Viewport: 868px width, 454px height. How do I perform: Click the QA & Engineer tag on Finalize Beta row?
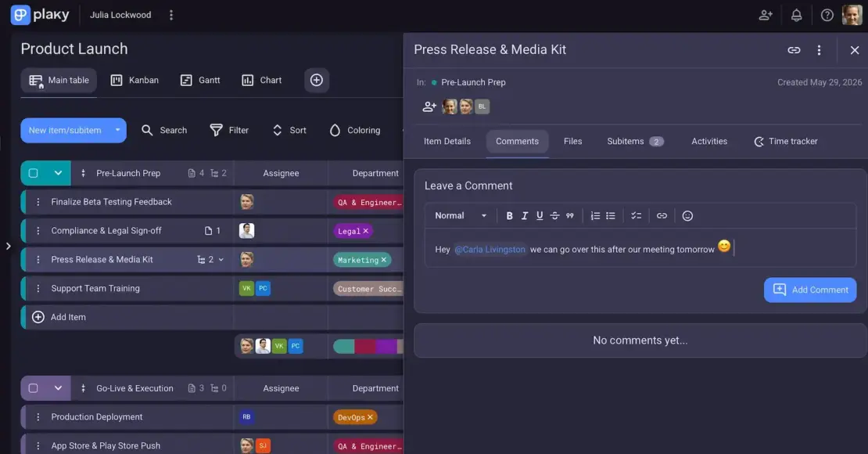[368, 202]
